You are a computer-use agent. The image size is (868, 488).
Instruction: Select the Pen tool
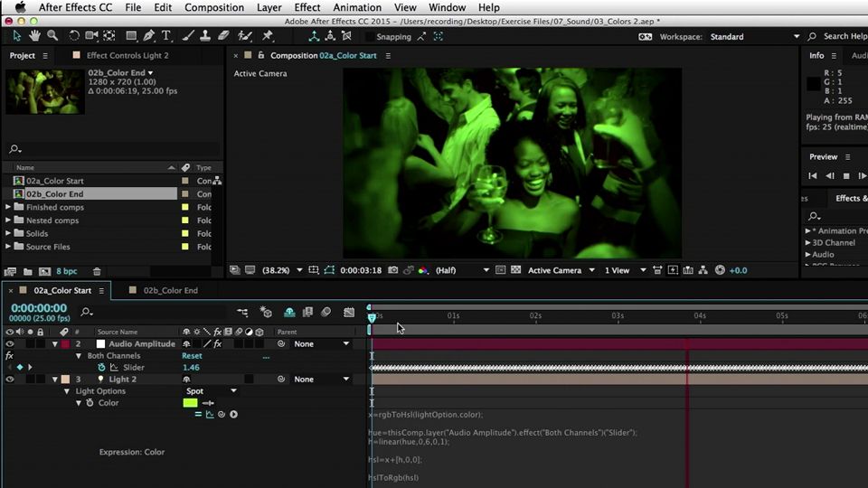(x=148, y=36)
